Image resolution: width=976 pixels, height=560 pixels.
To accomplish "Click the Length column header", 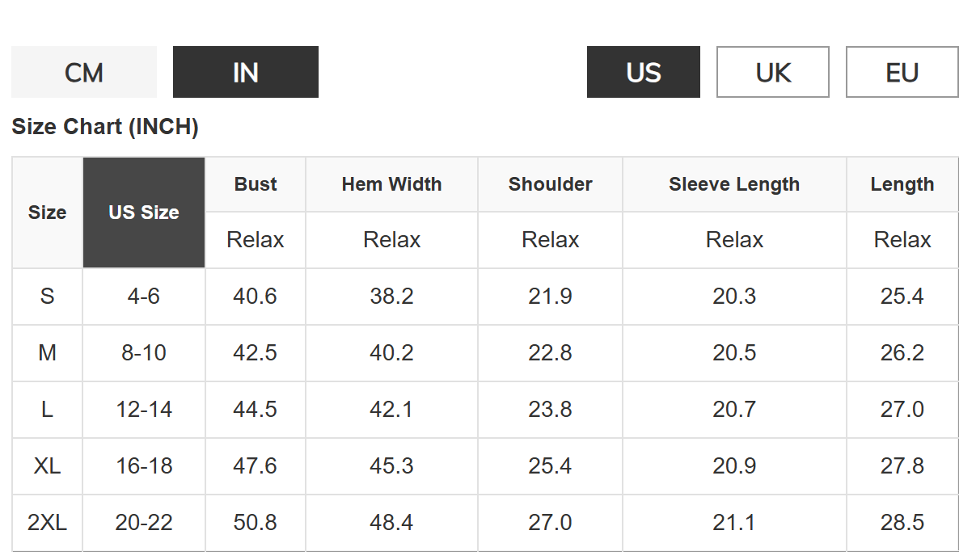I will click(902, 184).
